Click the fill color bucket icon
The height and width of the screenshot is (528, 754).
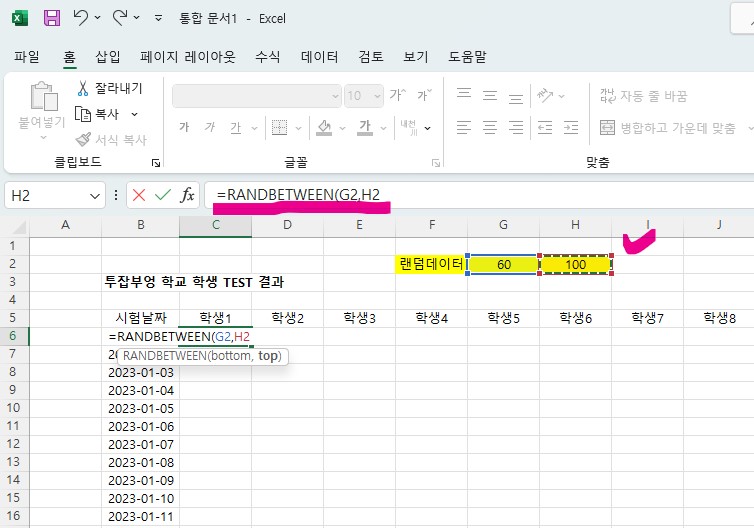324,127
